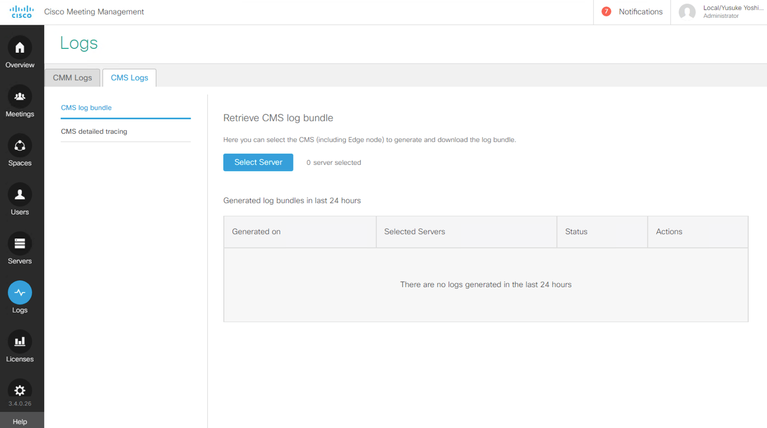Click the Cisco Meeting Management title
Viewport: 767px width, 428px height.
click(x=94, y=12)
